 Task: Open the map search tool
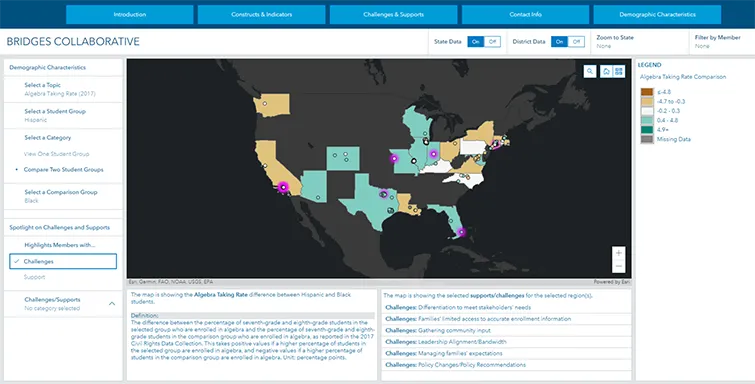coord(590,71)
